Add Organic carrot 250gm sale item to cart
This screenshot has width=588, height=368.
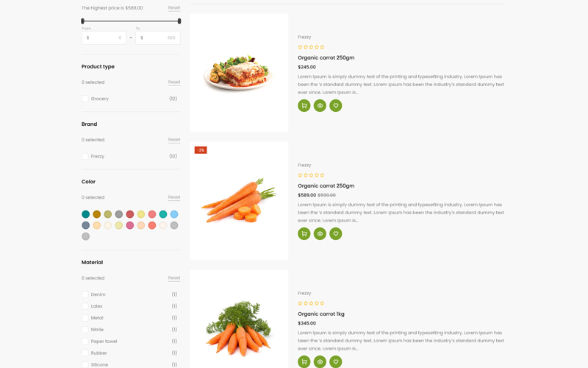(x=304, y=234)
